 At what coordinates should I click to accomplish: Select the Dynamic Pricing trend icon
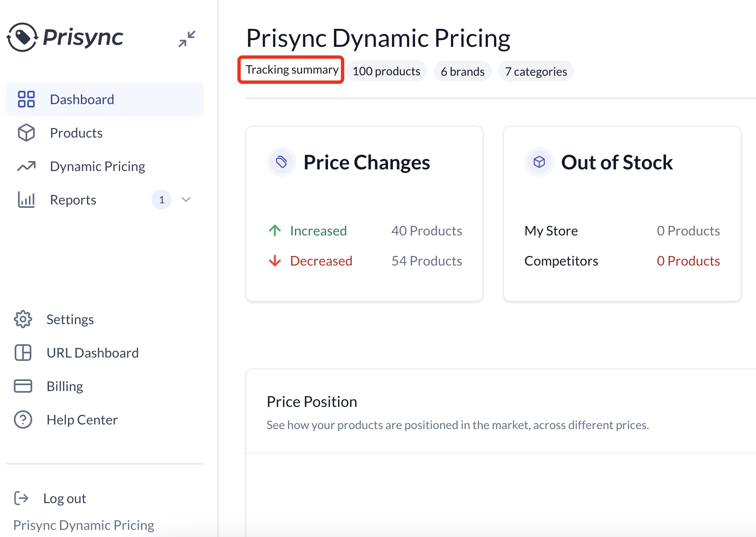[26, 166]
